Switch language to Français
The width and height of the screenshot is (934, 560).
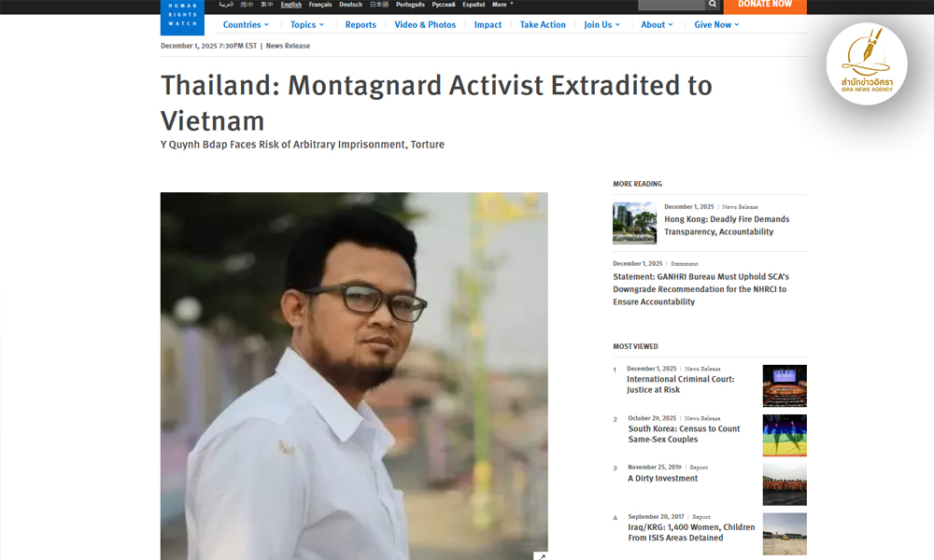[319, 4]
